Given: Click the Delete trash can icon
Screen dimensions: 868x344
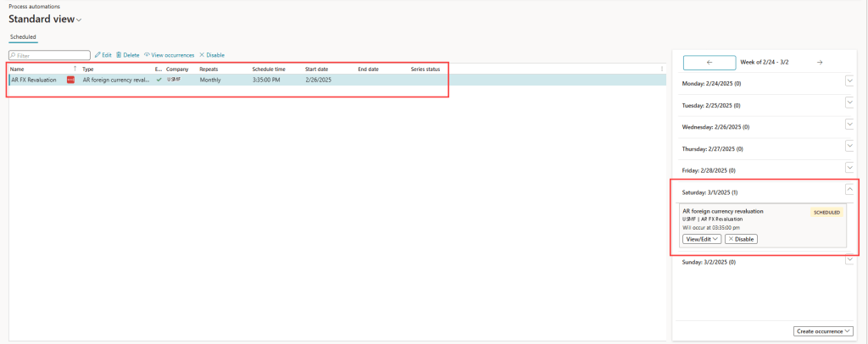Looking at the screenshot, I should coord(119,55).
